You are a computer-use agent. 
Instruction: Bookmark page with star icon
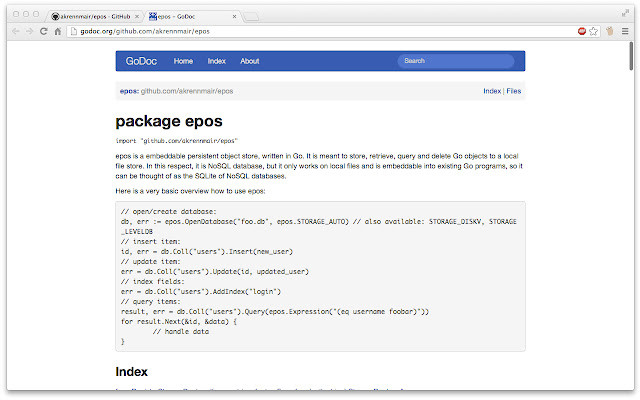point(593,31)
